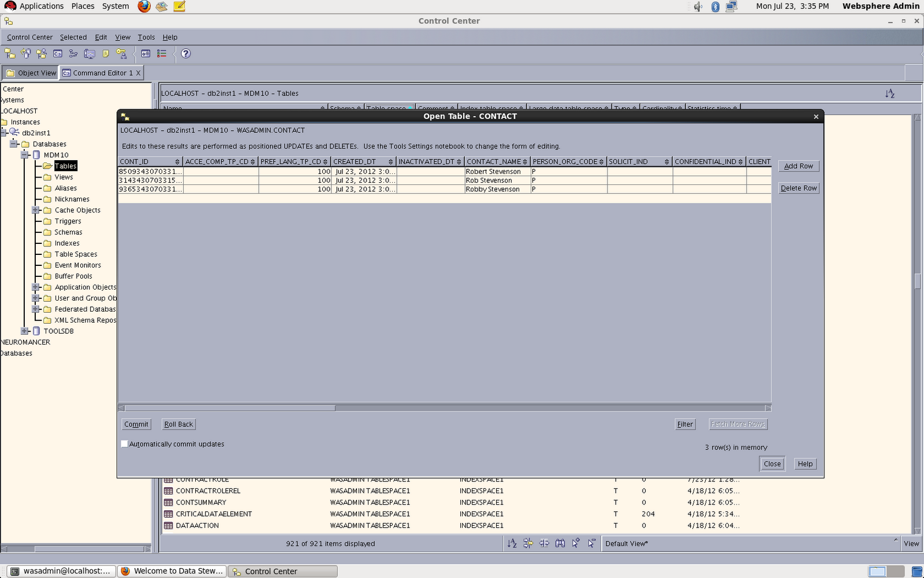Click the Help question mark icon
Viewport: 924px width, 578px height.
[x=185, y=54]
